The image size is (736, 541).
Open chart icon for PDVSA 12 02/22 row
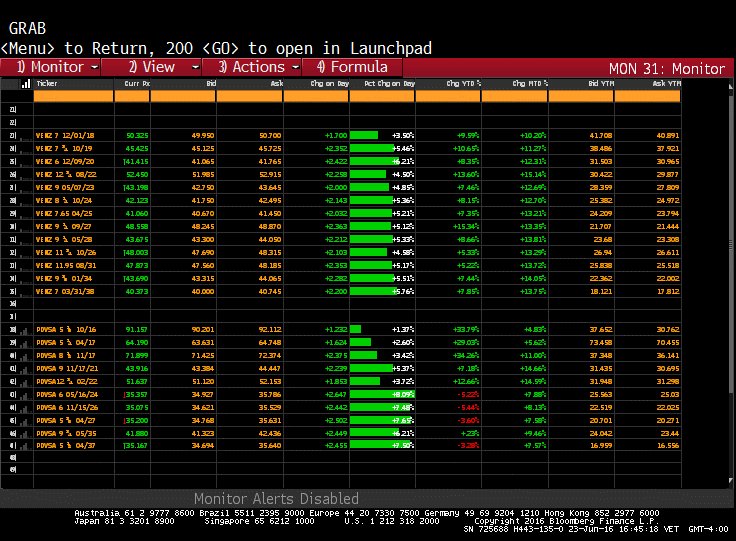(x=23, y=382)
